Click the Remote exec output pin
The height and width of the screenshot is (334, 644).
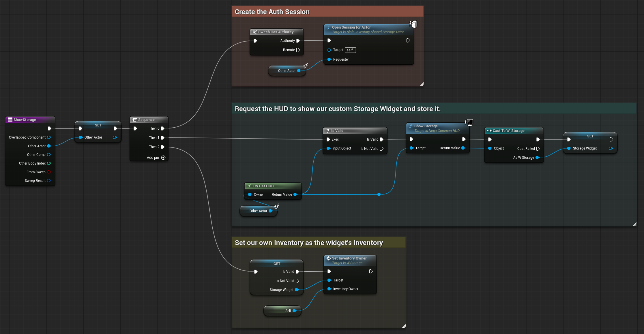[298, 50]
